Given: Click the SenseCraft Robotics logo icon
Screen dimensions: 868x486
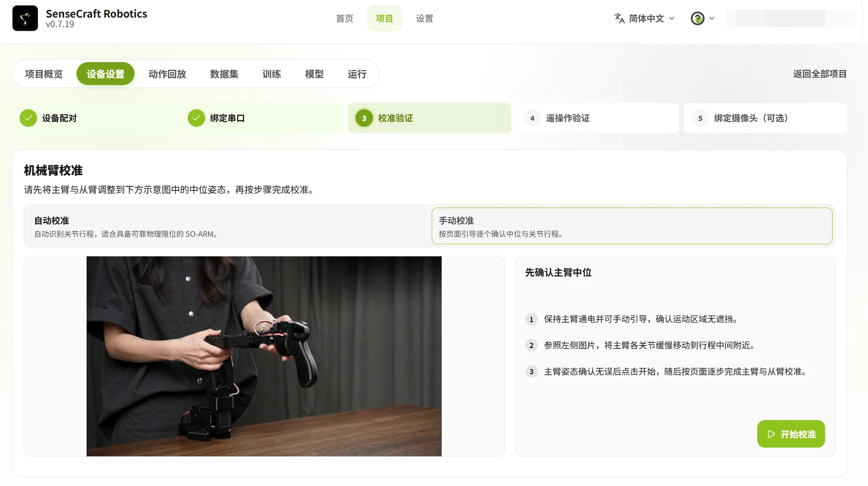Looking at the screenshot, I should pyautogui.click(x=25, y=18).
